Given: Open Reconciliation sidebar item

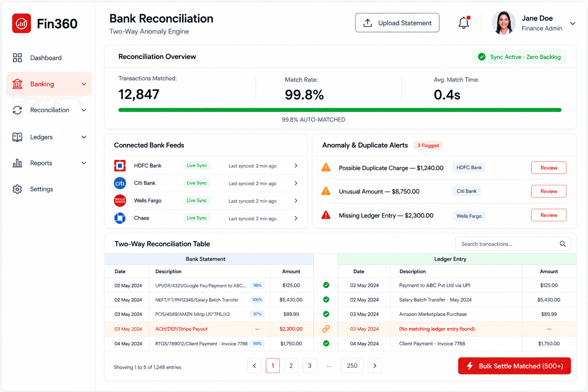Looking at the screenshot, I should click(x=49, y=110).
